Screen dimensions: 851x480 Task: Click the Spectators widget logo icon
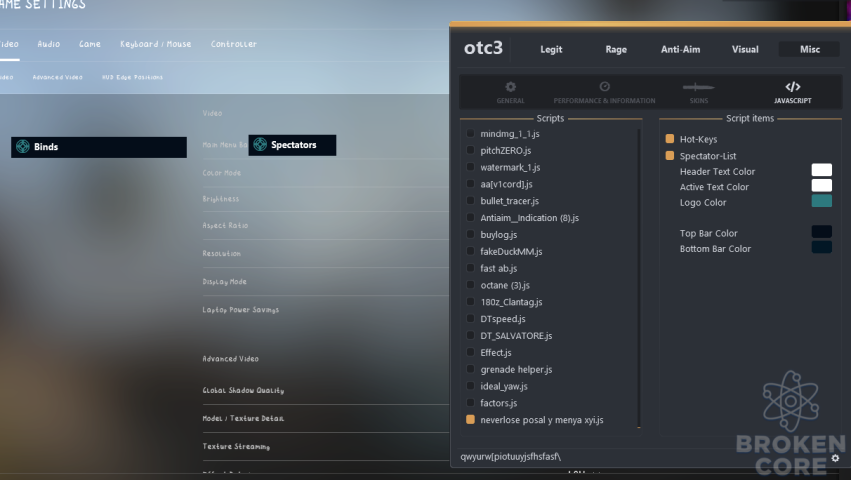coord(260,144)
